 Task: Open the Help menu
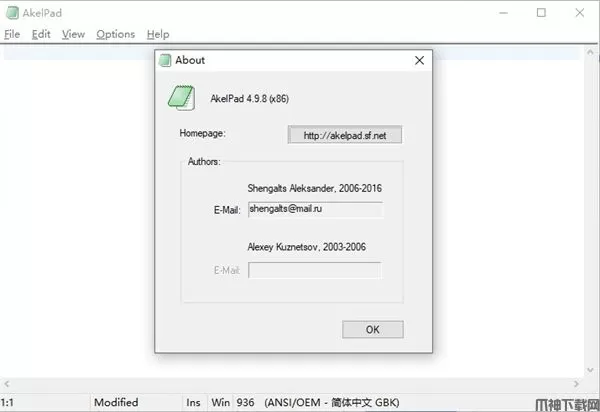158,34
